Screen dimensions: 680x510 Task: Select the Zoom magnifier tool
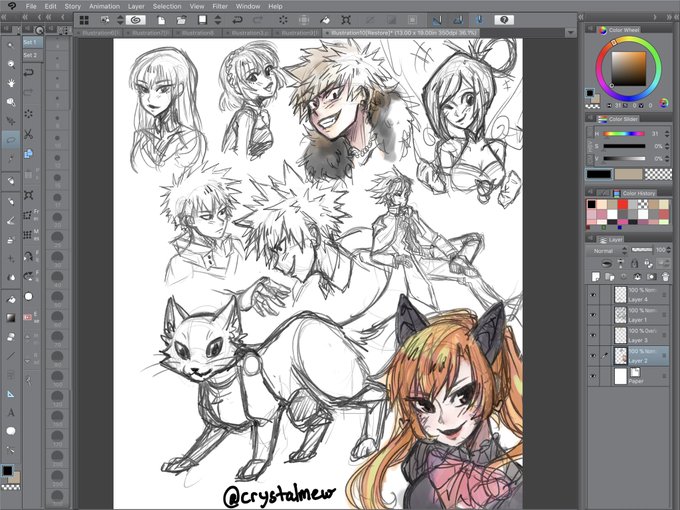point(11,64)
